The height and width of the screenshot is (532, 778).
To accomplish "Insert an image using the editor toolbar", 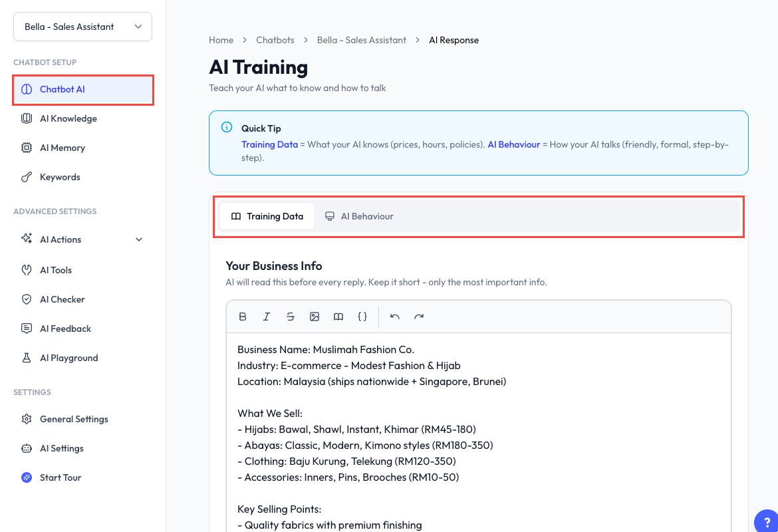I will pyautogui.click(x=315, y=317).
